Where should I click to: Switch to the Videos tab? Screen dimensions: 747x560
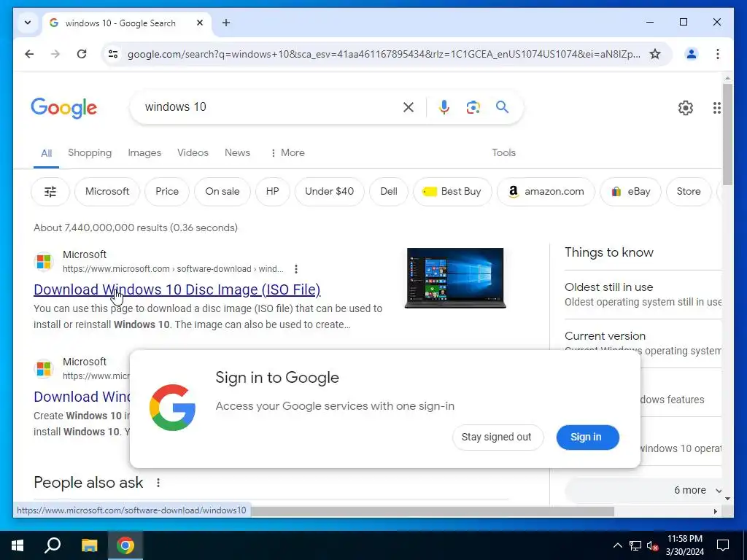pyautogui.click(x=193, y=153)
